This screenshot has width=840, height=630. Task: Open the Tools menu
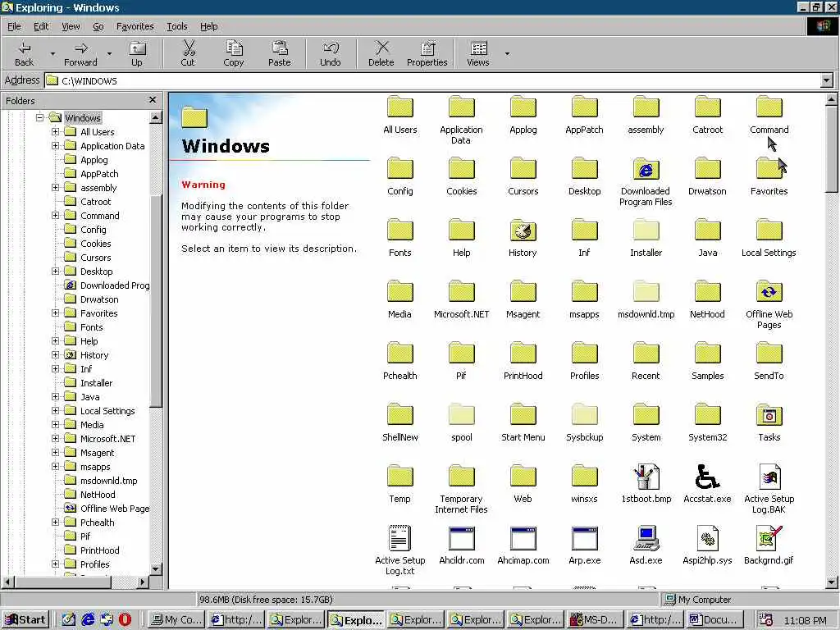177,26
